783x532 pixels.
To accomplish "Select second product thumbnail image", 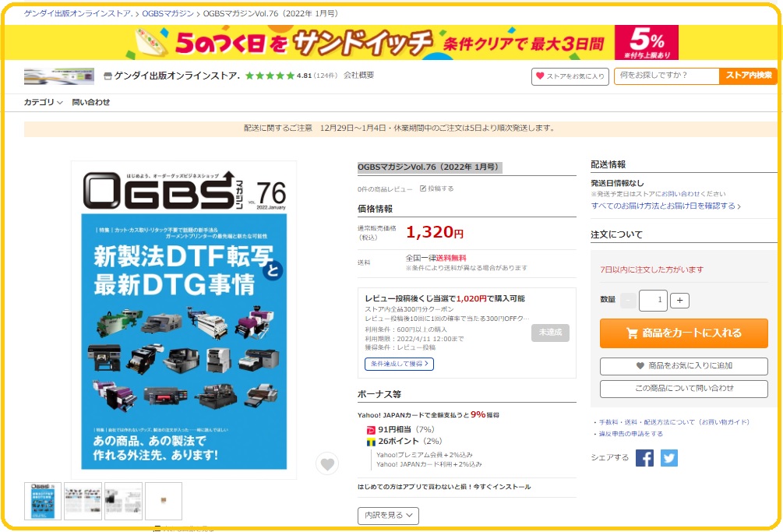I will click(x=83, y=501).
